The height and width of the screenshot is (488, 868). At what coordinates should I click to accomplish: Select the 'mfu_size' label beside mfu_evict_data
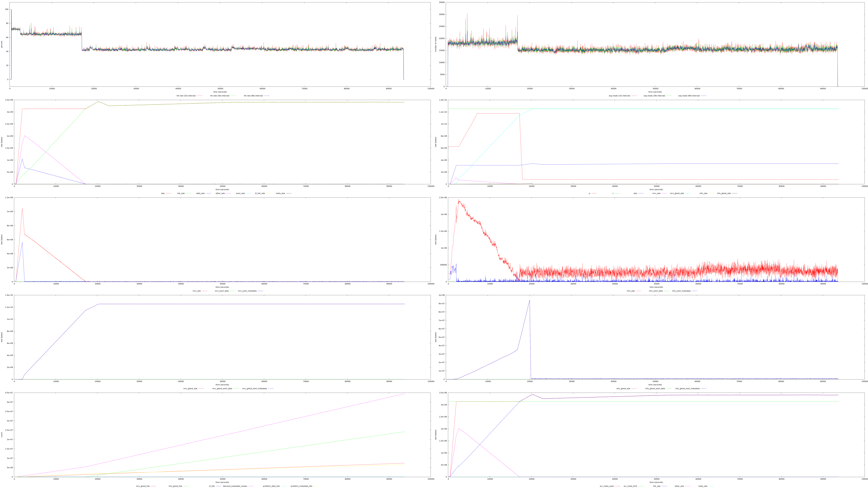(631, 291)
